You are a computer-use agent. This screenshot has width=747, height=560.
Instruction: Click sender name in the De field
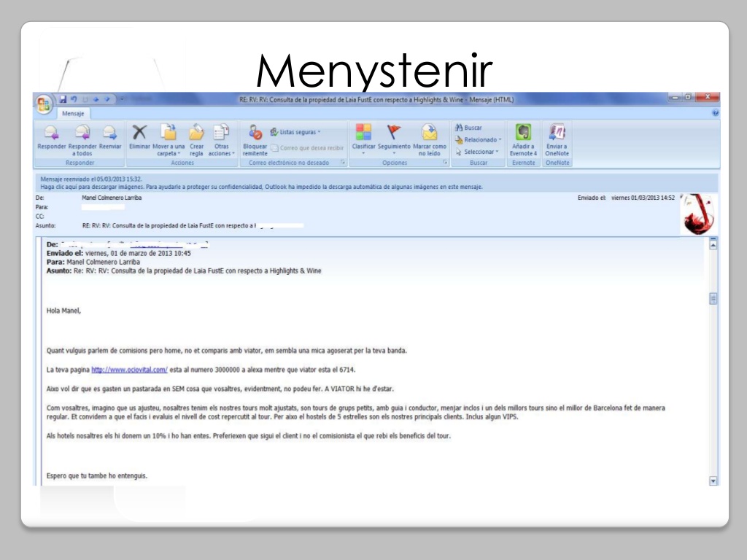(x=112, y=198)
